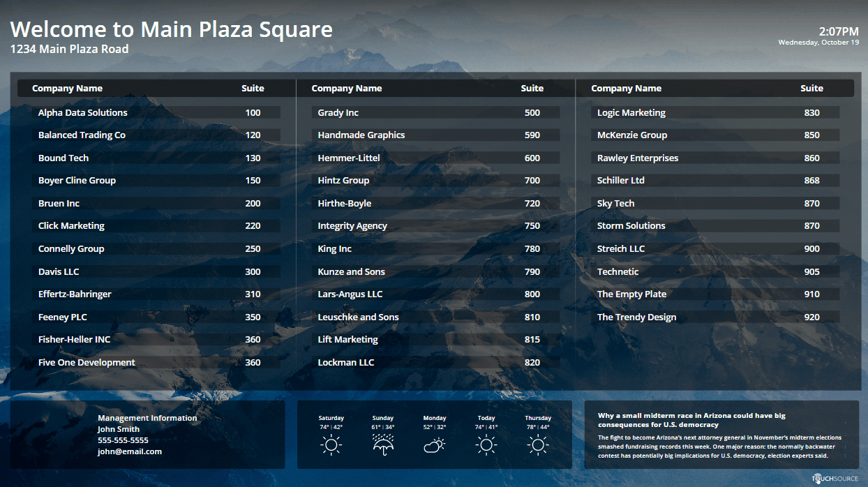Open the Grady Inc entry

(x=435, y=112)
